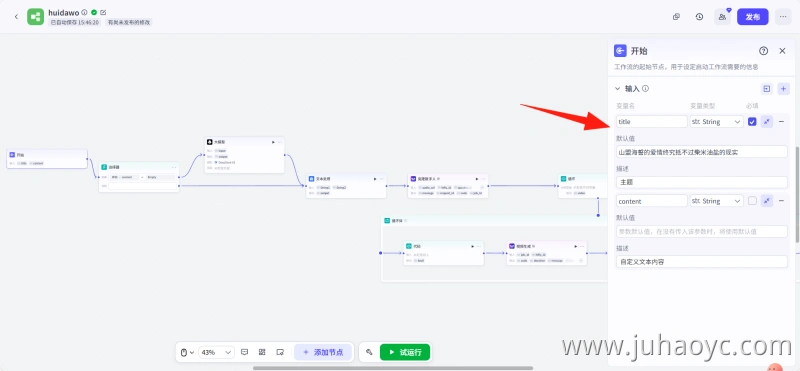This screenshot has width=800, height=371.
Task: Open the collaborators icon near 发布
Action: pos(722,17)
